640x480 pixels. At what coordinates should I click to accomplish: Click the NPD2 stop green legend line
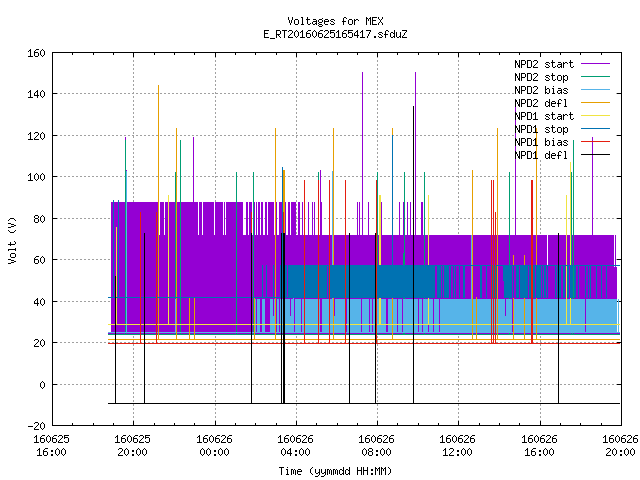[x=595, y=77]
